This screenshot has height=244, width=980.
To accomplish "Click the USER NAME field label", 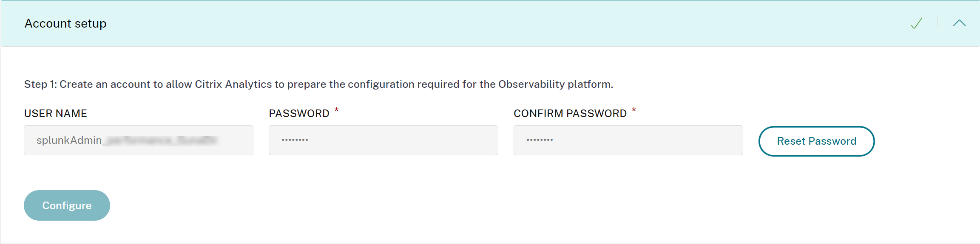I will [56, 114].
